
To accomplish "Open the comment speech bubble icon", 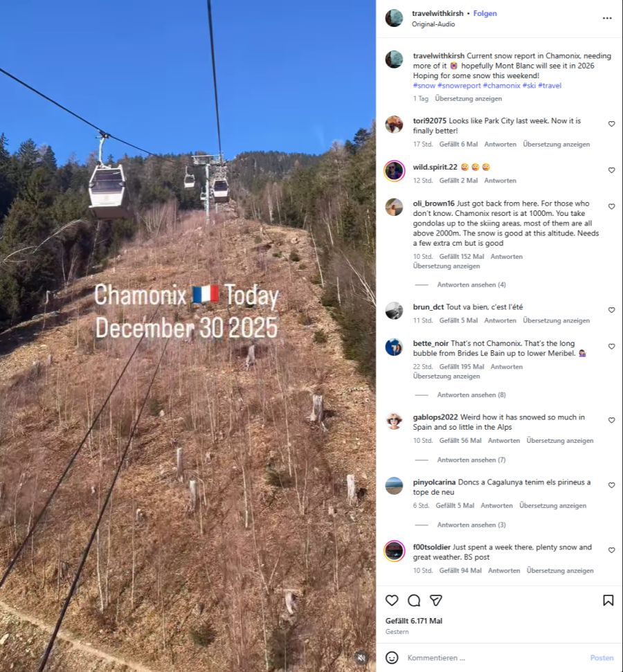I will (x=414, y=601).
